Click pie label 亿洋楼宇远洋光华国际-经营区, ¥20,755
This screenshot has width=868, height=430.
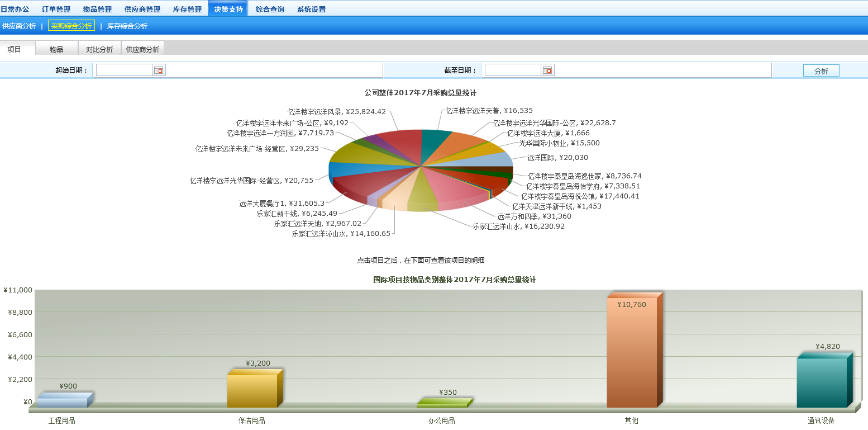pos(252,181)
